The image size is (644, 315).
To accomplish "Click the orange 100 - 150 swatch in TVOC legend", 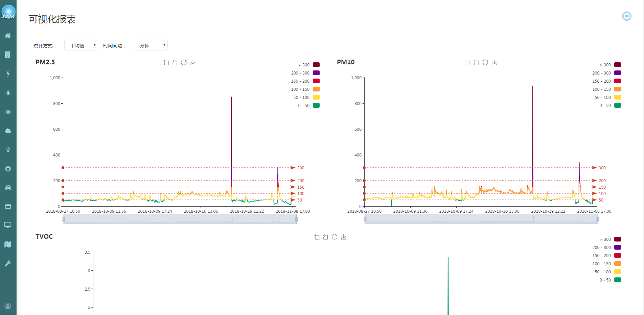I will [618, 264].
